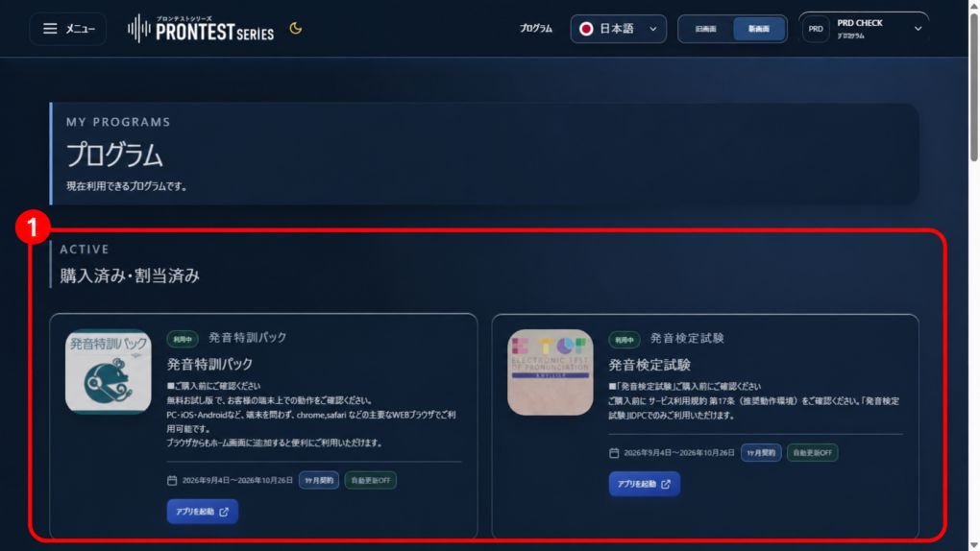980x551 pixels.
Task: Click 自動更新OFF tag on 発音検定試験 card
Action: point(813,453)
